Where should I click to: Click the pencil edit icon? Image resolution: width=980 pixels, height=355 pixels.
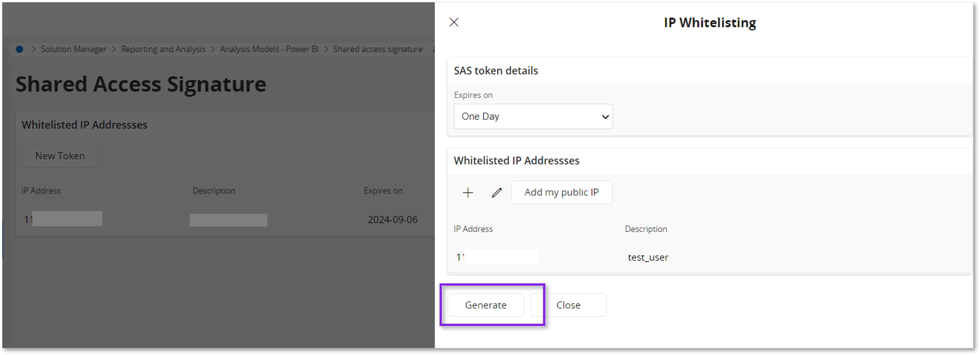pyautogui.click(x=496, y=192)
